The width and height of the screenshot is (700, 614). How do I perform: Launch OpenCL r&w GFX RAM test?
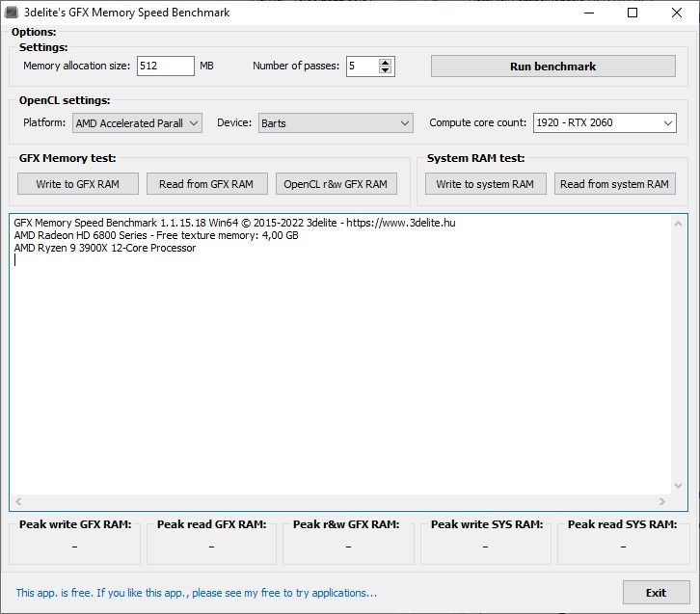[336, 184]
